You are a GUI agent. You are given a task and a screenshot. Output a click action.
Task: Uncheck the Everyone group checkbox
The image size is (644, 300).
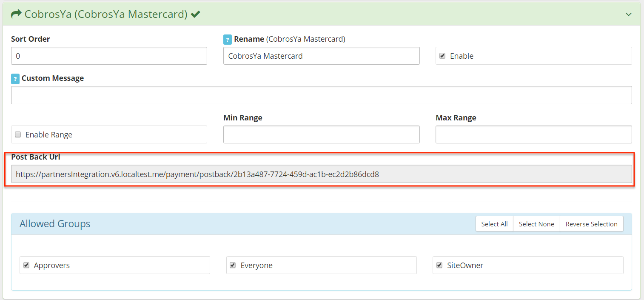coord(233,265)
